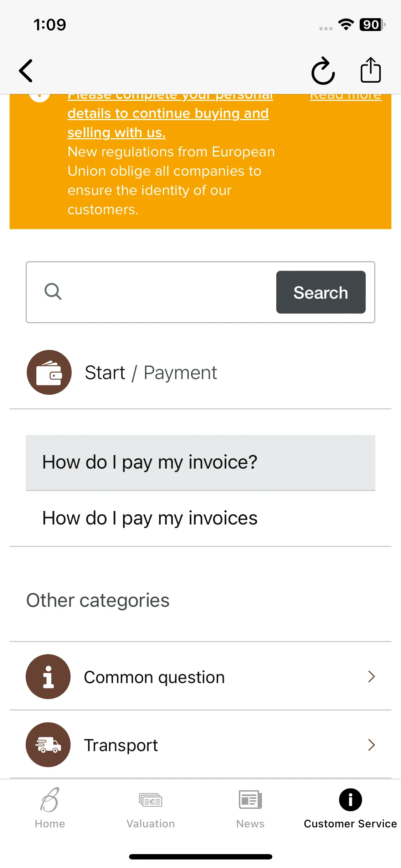Click the Transport truck icon

[48, 744]
